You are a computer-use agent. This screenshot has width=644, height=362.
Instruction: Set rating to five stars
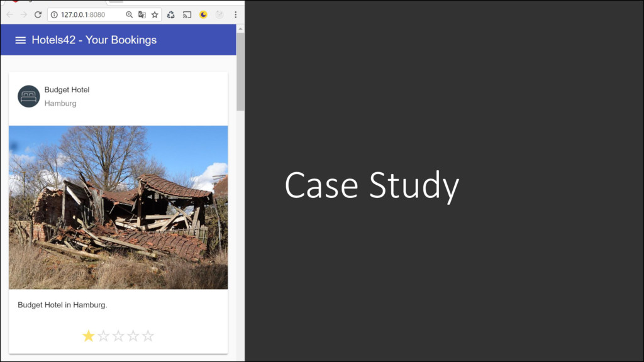click(148, 336)
